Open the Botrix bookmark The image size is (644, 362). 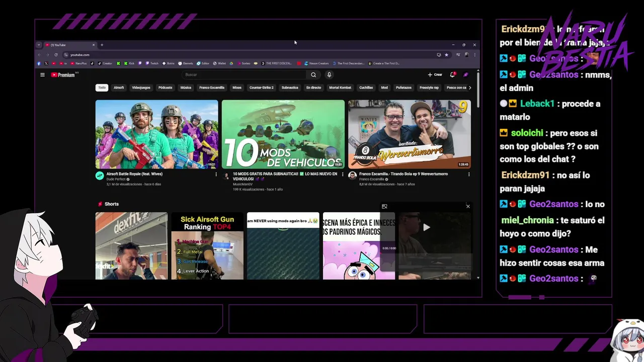(169, 63)
